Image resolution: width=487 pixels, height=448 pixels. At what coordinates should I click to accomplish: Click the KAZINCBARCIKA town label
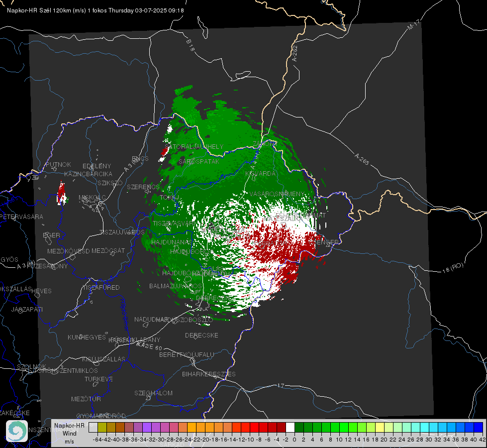tap(88, 174)
